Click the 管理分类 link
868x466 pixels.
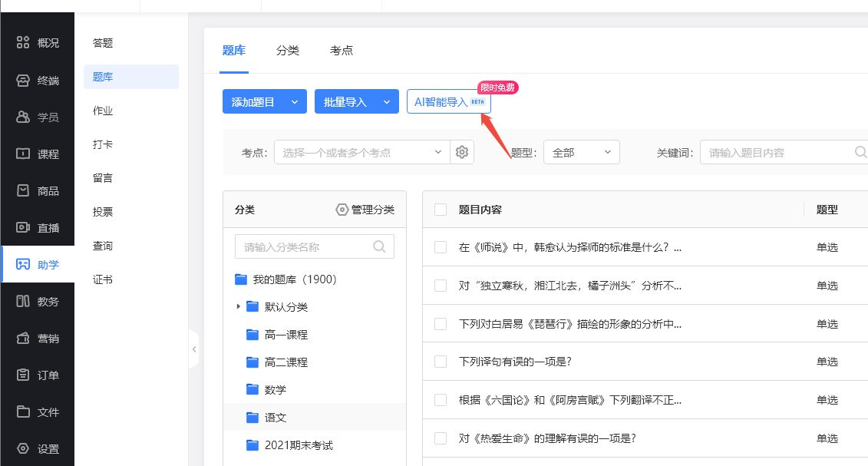(365, 210)
